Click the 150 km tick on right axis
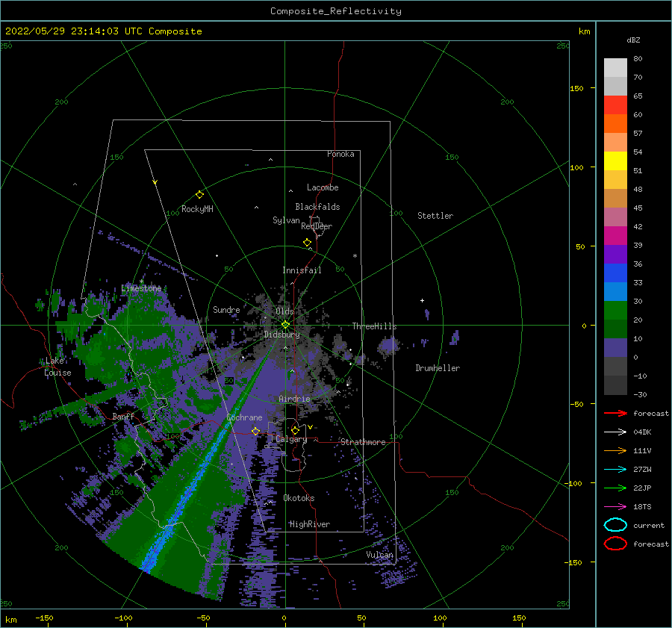672x628 pixels. pyautogui.click(x=576, y=88)
